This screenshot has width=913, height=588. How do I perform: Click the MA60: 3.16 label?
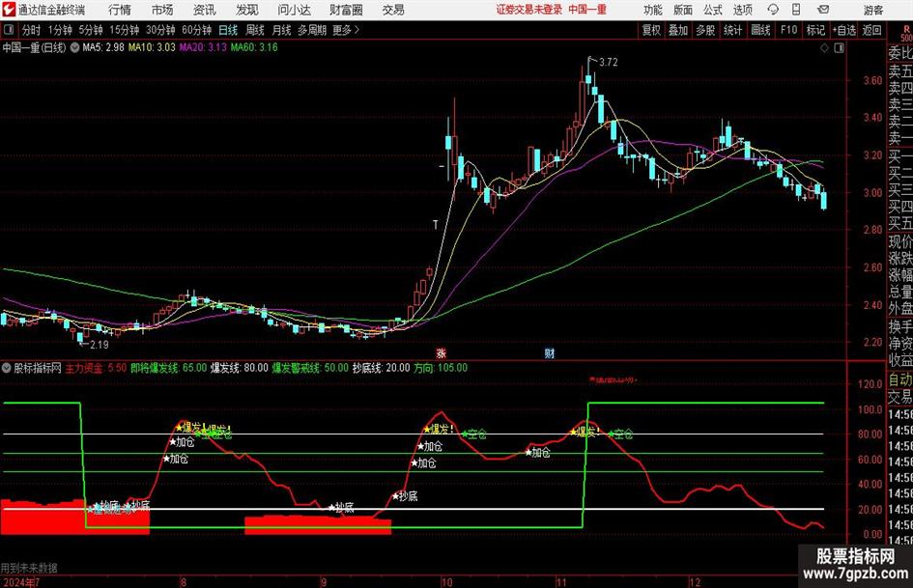click(x=254, y=47)
